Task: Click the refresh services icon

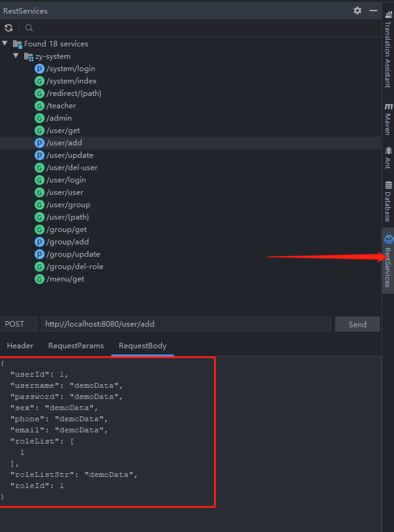Action: pos(9,28)
